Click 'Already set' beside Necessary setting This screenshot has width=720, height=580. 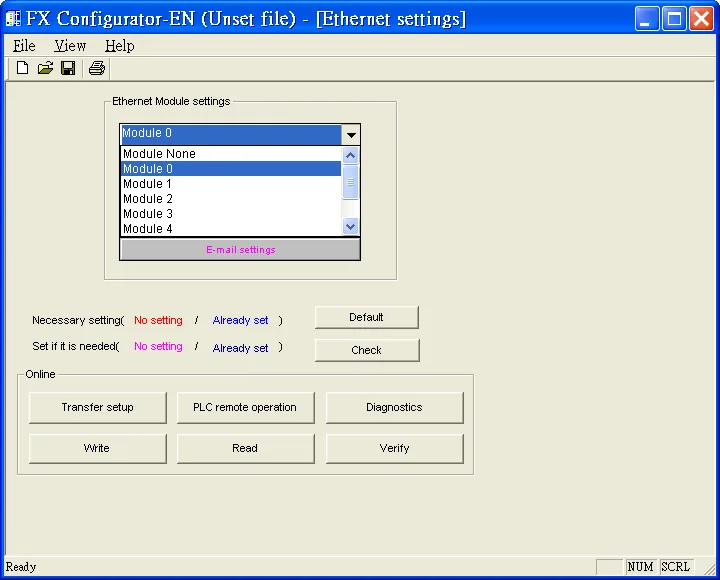(x=240, y=320)
